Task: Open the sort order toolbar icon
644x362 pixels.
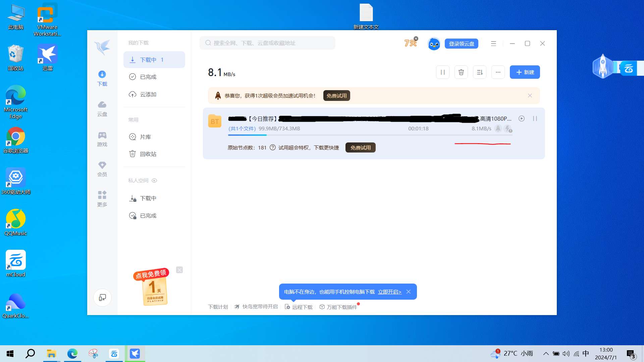Action: (479, 72)
